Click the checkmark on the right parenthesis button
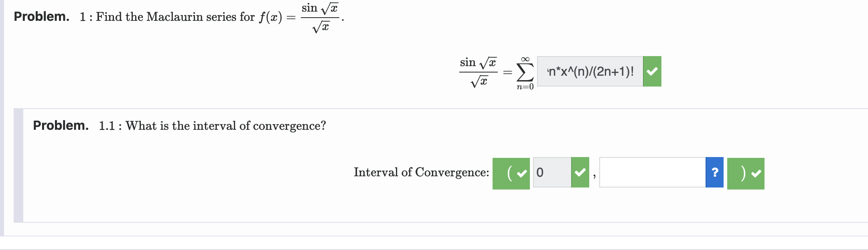Image resolution: width=868 pixels, height=250 pixels. 756,173
